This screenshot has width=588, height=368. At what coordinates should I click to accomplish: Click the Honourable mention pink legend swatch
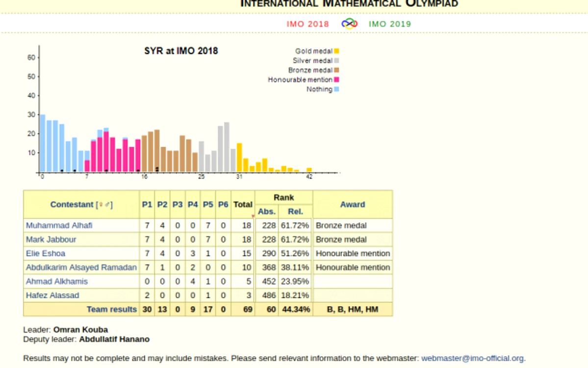[337, 79]
